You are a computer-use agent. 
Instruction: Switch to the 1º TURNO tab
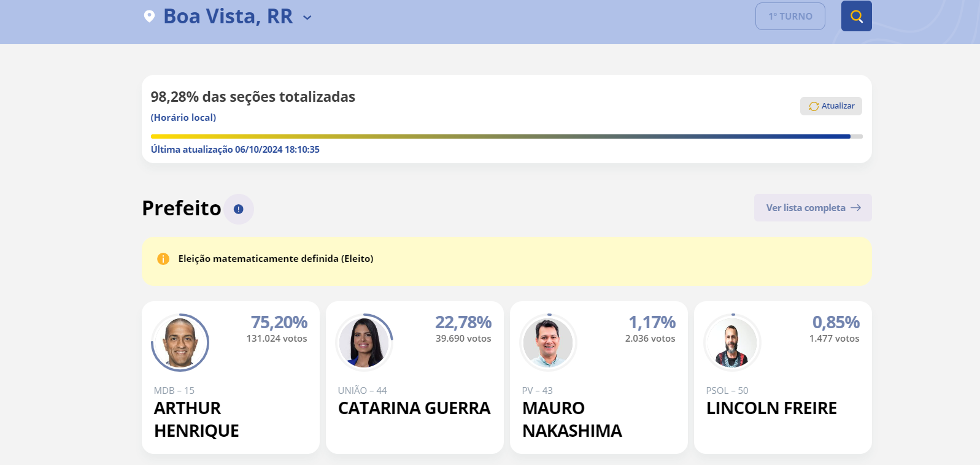(x=790, y=17)
